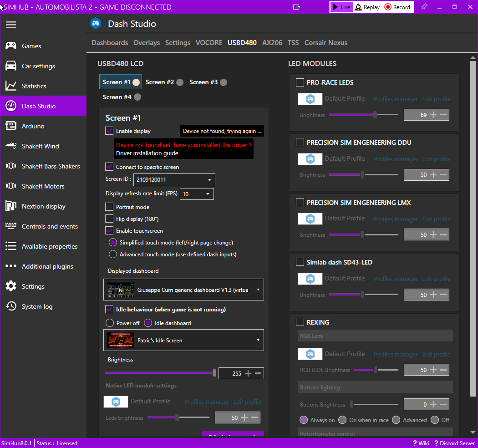Screen dimensions: 478x448
Task: Open the Screen ID dropdown
Action: pos(174,180)
